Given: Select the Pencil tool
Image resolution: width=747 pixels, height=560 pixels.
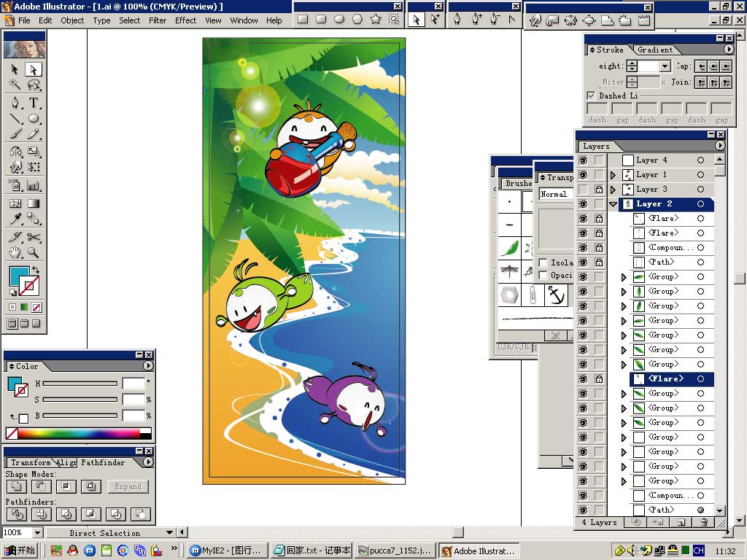Looking at the screenshot, I should [x=34, y=134].
